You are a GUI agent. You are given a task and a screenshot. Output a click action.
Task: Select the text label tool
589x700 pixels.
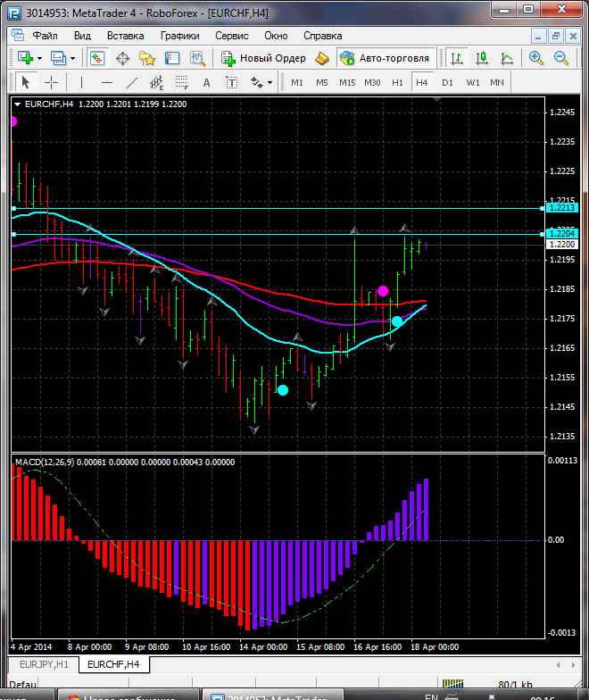206,82
